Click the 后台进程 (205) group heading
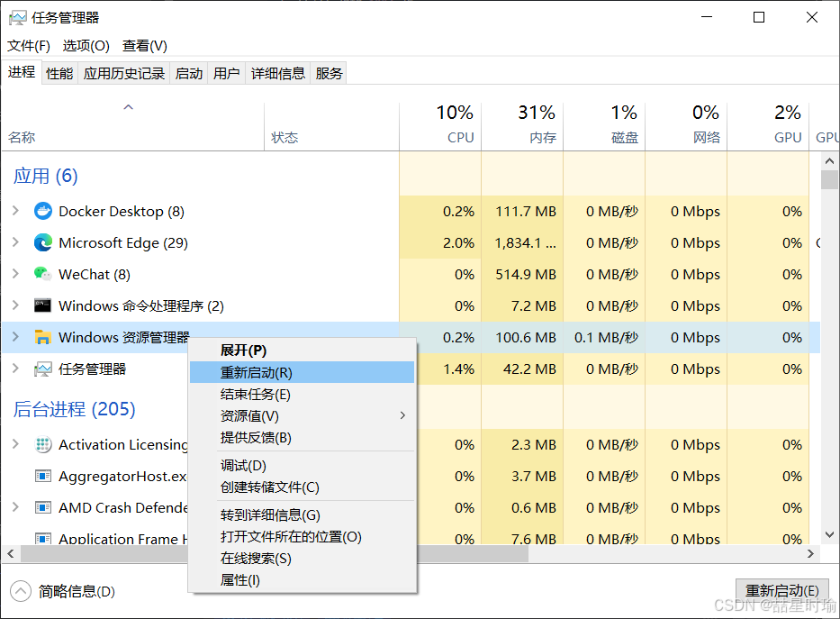Screen dimensions: 840x619 click(74, 409)
